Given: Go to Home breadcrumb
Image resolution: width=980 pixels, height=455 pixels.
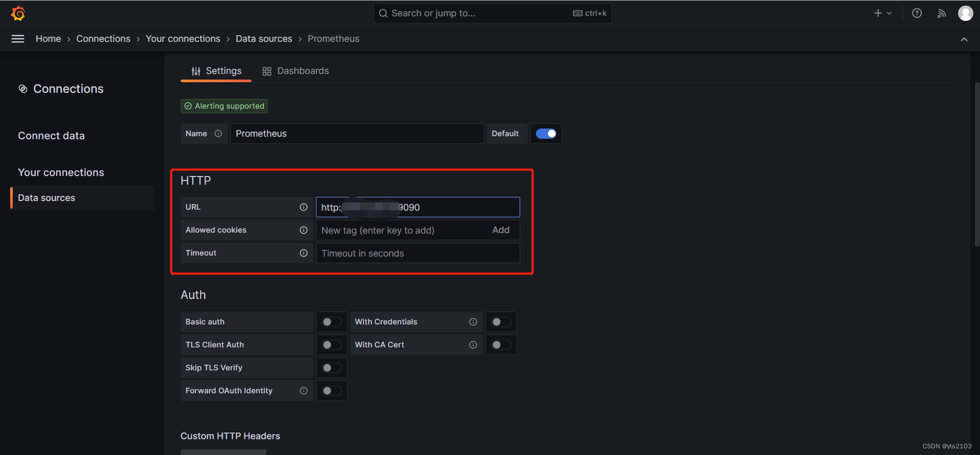Looking at the screenshot, I should [48, 39].
